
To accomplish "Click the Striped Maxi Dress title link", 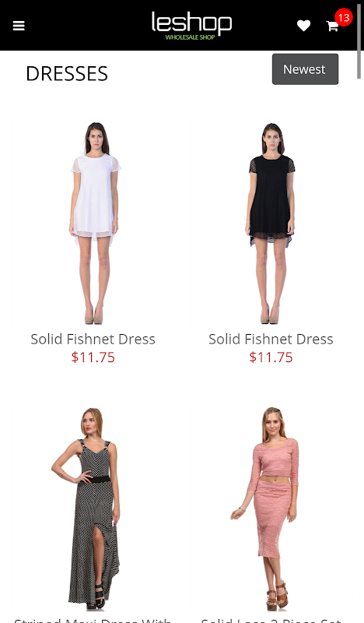I will (x=93, y=620).
